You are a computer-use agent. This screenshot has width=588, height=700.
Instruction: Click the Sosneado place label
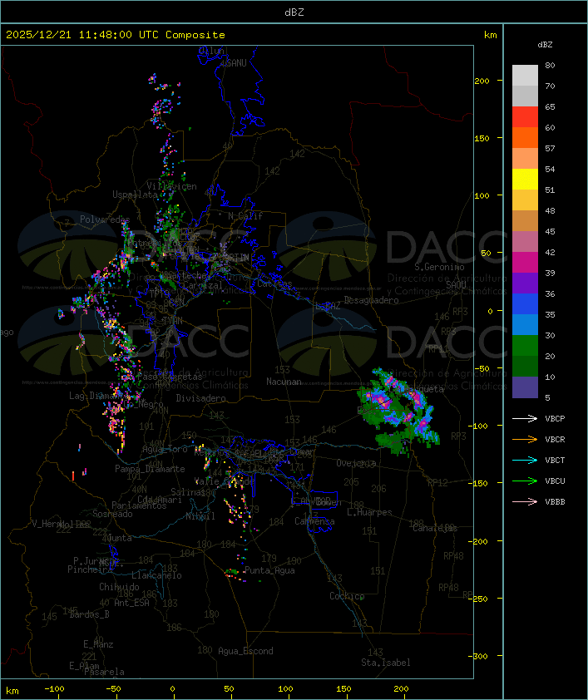click(112, 514)
